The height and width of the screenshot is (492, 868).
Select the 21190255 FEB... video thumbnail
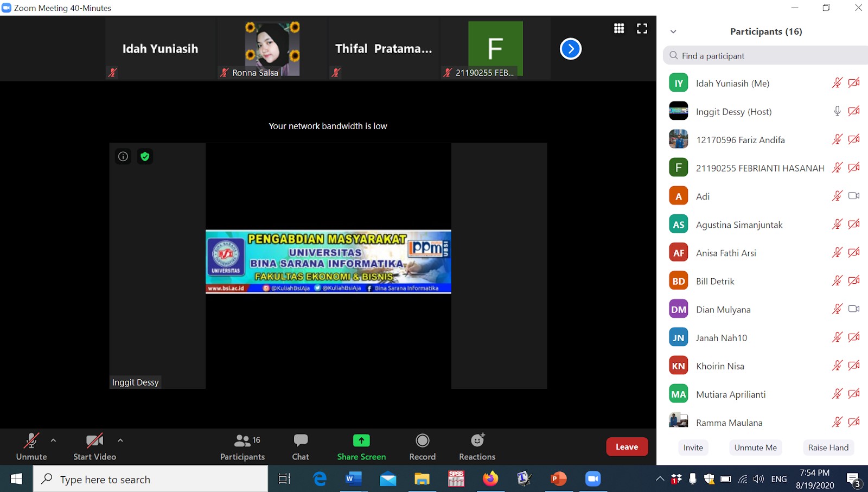tap(495, 49)
